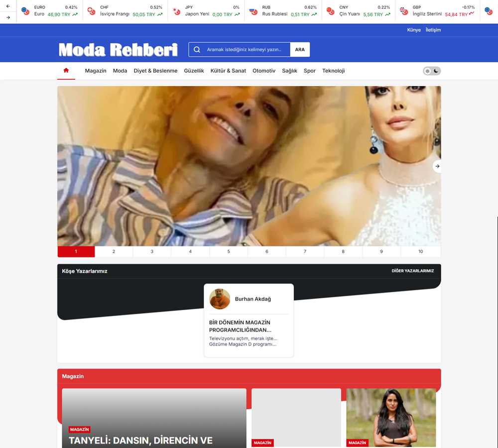This screenshot has width=498, height=448.
Task: Click the Köşe Yazarlarımız heading
Action: pyautogui.click(x=85, y=271)
